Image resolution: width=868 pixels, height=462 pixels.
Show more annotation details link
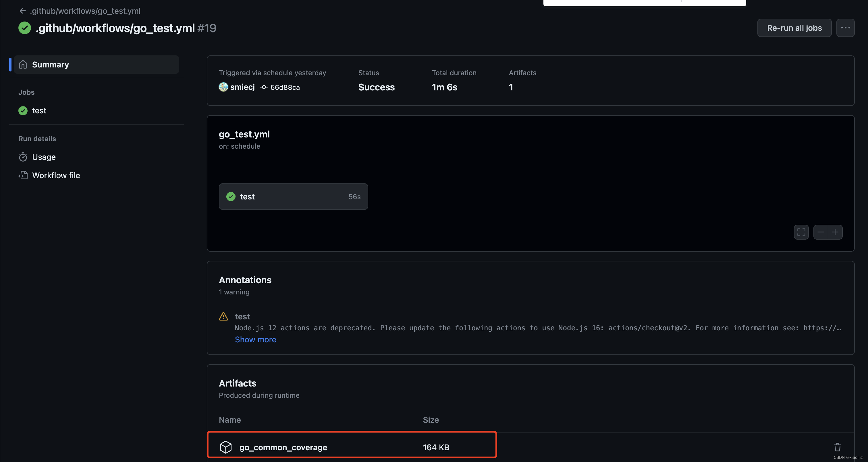(x=255, y=339)
